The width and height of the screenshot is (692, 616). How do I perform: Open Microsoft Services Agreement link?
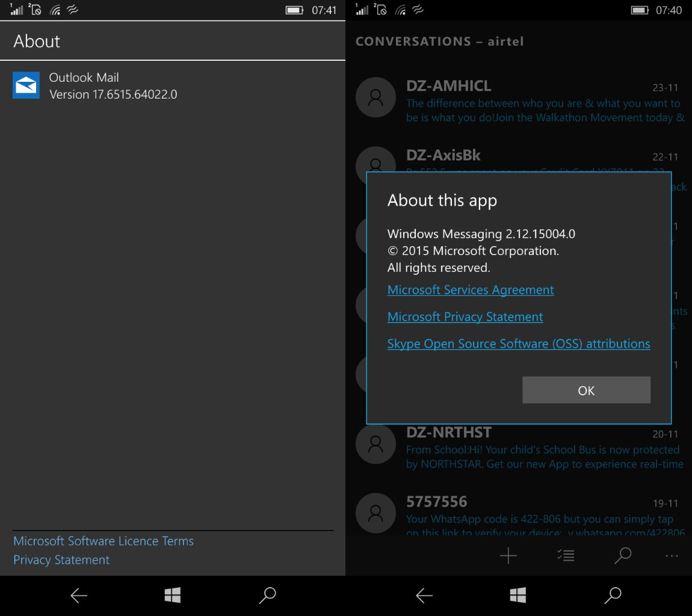[x=471, y=290]
